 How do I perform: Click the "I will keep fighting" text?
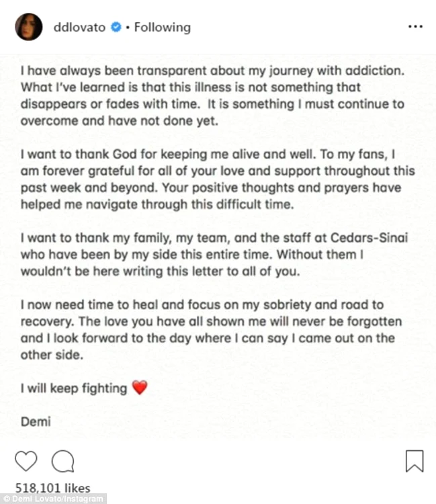74,388
